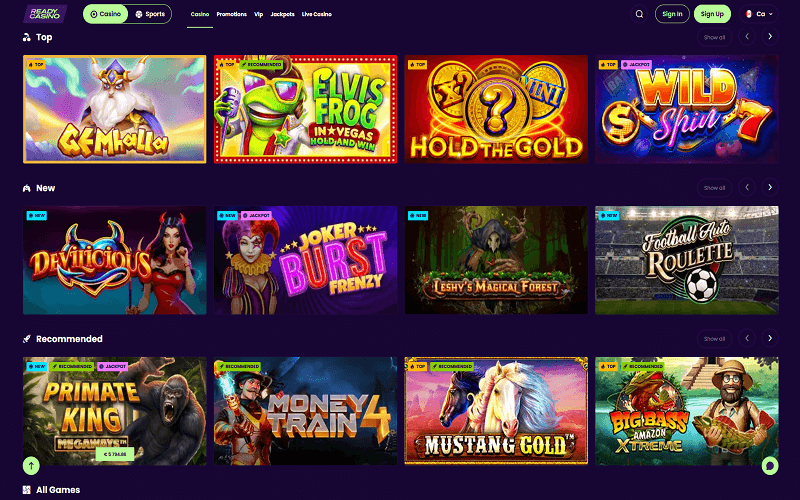The height and width of the screenshot is (500, 800).
Task: Show previous games in New row
Action: [747, 188]
